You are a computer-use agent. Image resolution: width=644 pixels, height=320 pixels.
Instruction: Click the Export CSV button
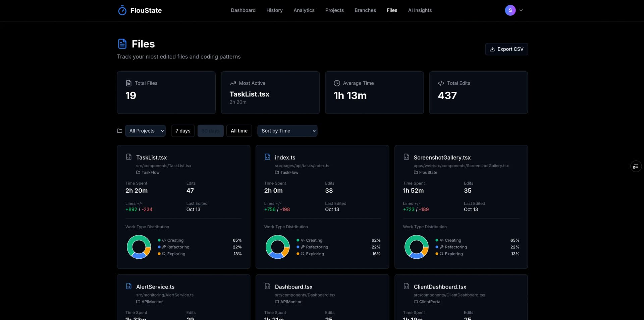coord(506,49)
